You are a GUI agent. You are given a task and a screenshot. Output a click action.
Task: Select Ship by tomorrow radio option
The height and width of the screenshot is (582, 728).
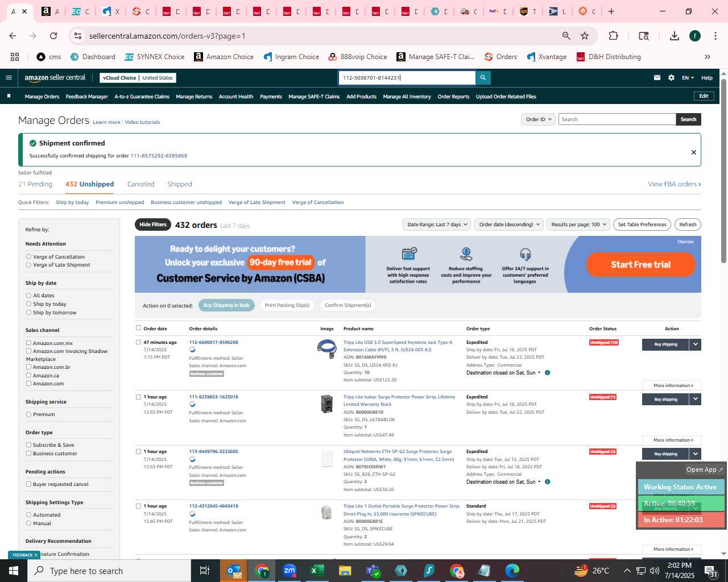click(28, 313)
